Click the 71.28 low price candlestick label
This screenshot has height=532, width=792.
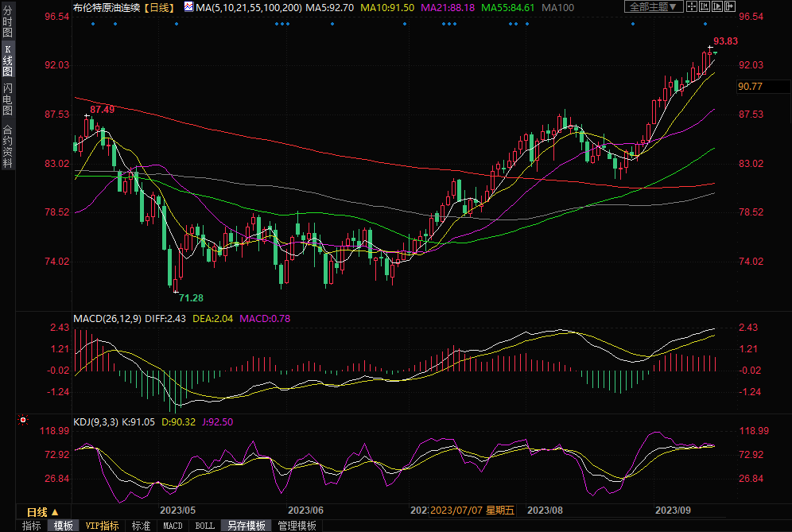pos(191,297)
